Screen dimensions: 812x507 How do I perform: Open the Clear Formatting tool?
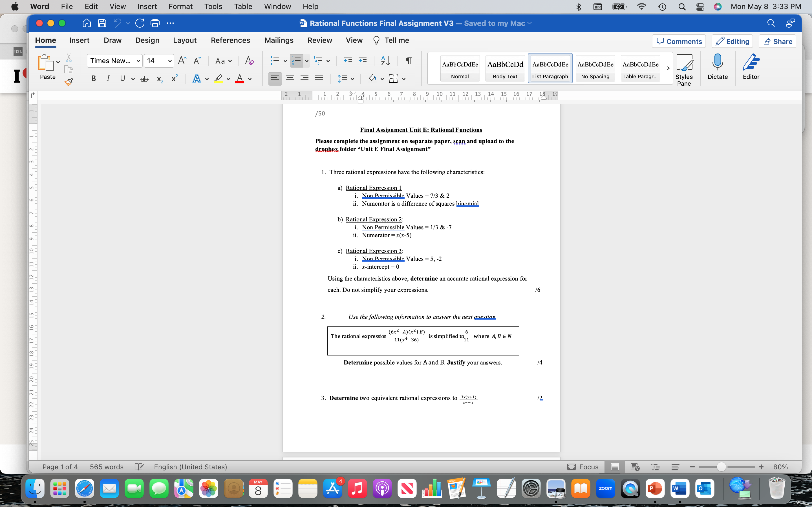coord(249,61)
